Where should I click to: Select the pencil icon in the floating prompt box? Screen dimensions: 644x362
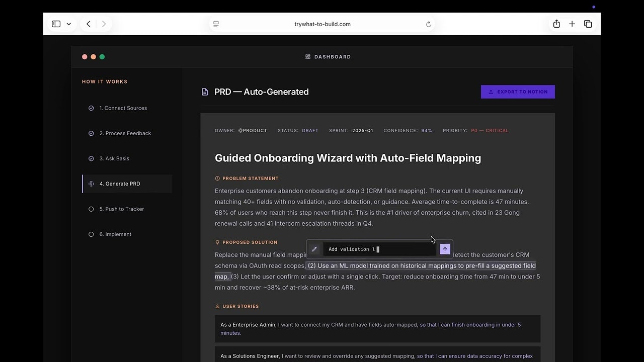(x=314, y=248)
